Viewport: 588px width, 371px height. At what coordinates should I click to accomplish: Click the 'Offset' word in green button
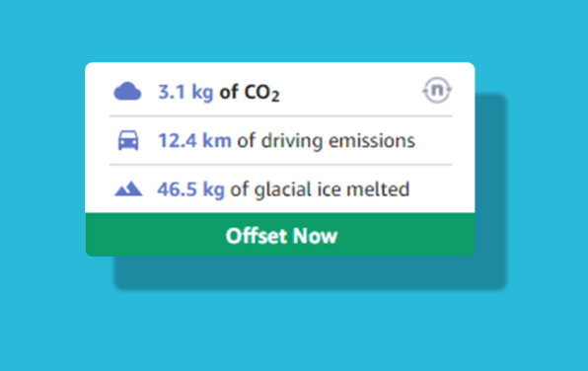pos(257,236)
